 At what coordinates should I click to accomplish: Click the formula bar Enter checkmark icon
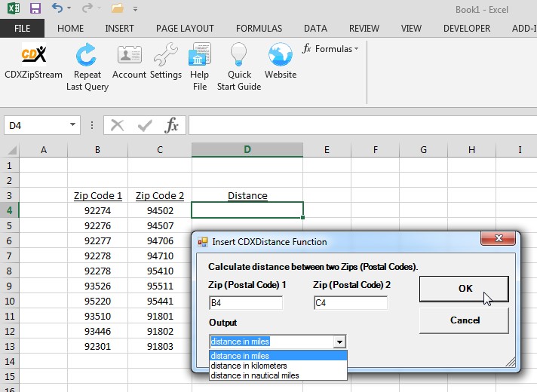[x=145, y=126]
